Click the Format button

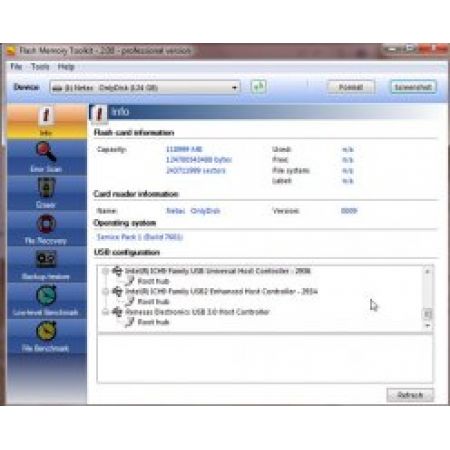[x=351, y=87]
